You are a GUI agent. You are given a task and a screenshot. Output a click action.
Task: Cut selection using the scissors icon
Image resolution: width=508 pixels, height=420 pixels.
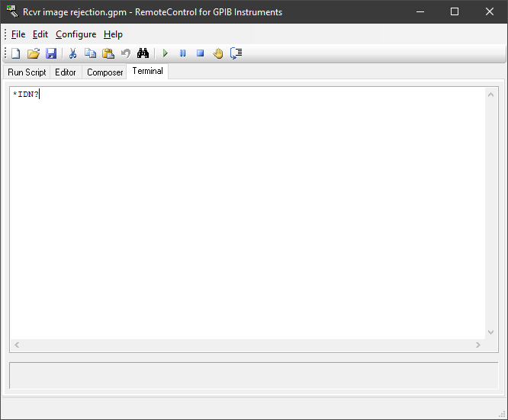coord(72,53)
